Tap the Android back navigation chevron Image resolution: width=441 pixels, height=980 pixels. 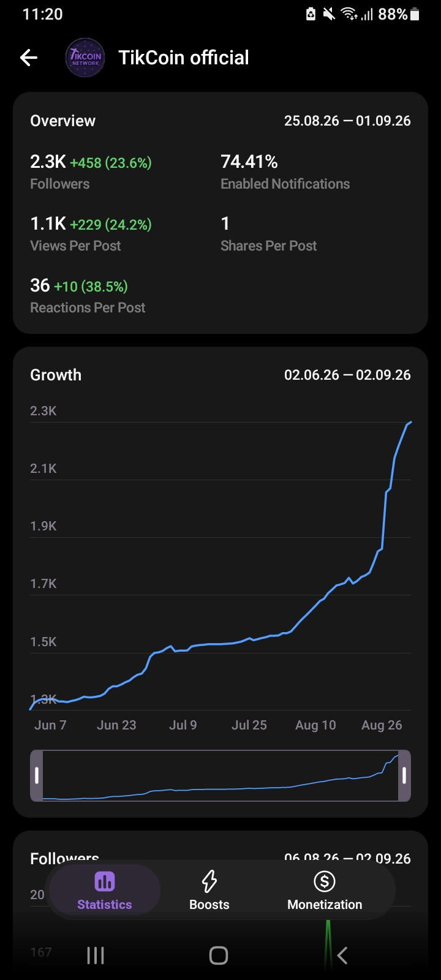point(342,956)
